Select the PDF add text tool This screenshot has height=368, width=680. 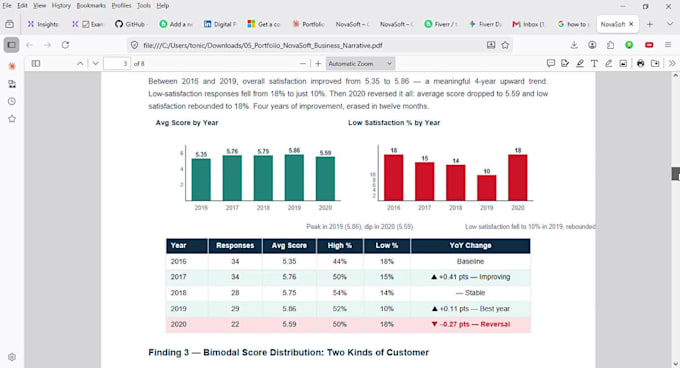(x=594, y=64)
